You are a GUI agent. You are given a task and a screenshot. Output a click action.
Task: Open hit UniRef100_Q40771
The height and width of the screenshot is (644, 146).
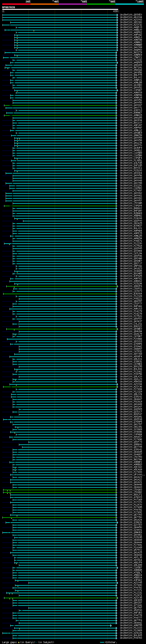131,108
